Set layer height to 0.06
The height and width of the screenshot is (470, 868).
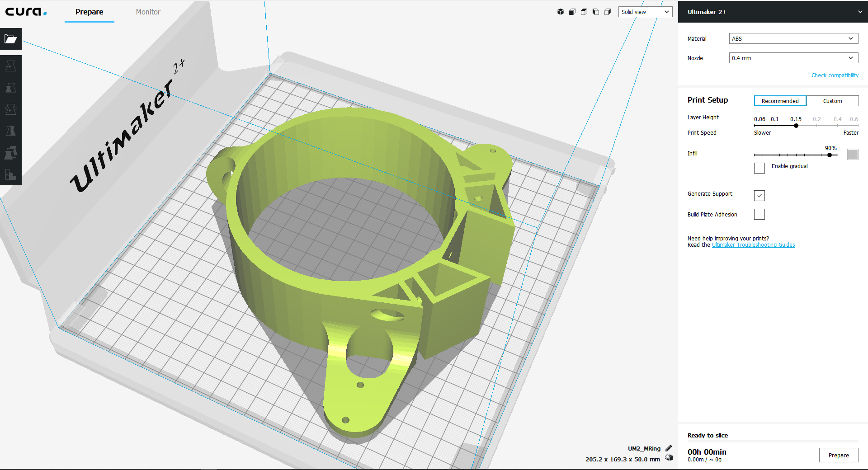(759, 119)
